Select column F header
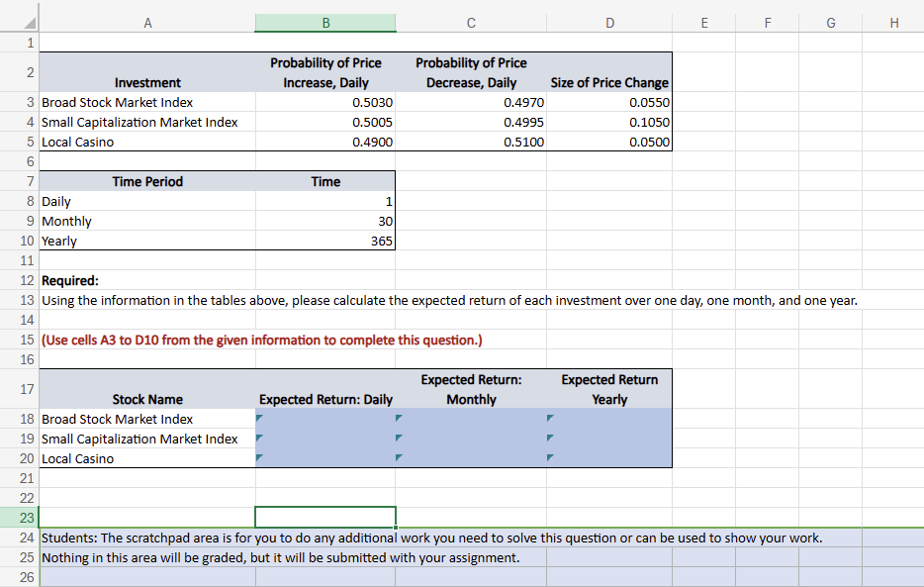 tap(768, 23)
